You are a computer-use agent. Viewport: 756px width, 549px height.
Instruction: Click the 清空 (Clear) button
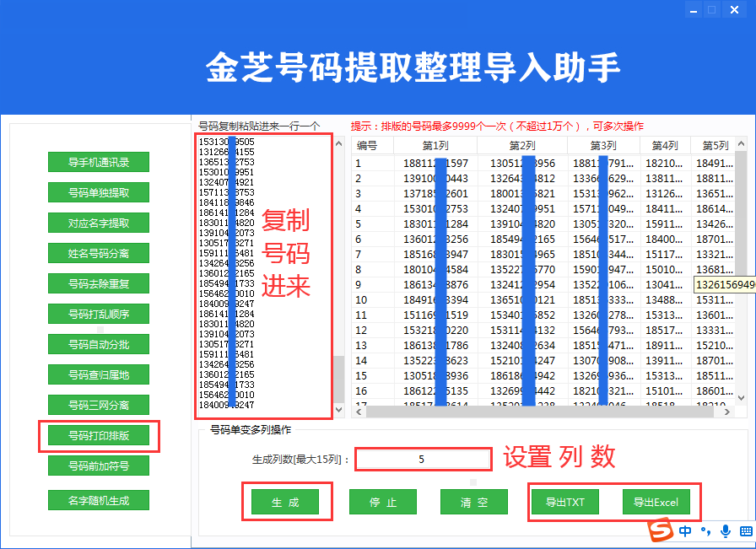[x=473, y=502]
